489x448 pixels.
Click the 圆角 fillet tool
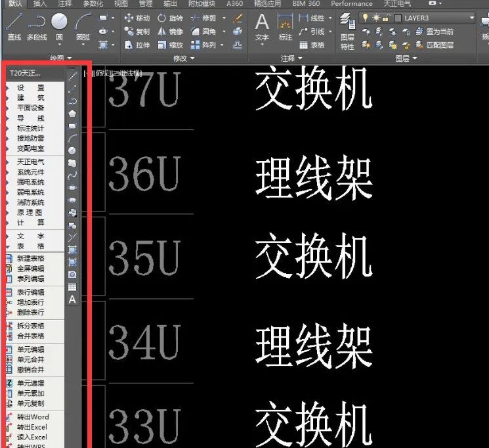203,32
